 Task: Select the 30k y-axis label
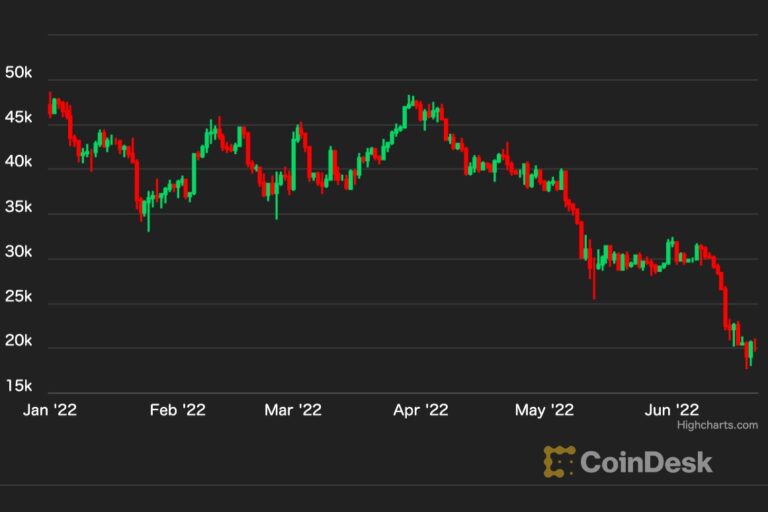pyautogui.click(x=19, y=251)
